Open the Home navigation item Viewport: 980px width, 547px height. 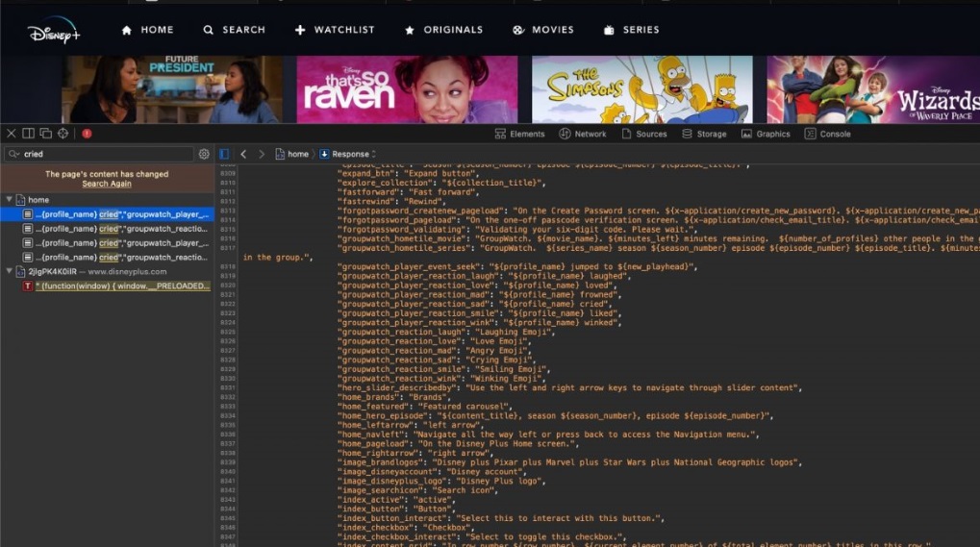[147, 30]
